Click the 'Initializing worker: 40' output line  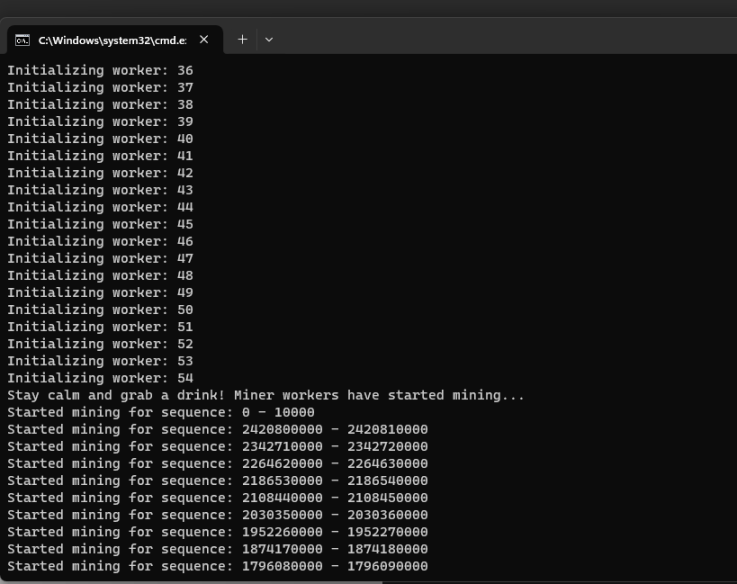(100, 139)
